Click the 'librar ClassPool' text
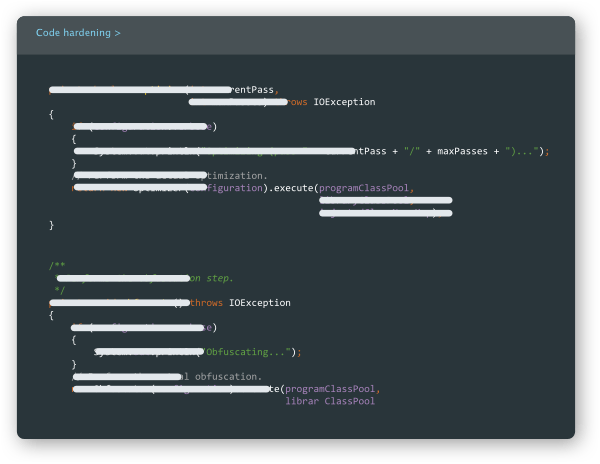 pyautogui.click(x=330, y=401)
